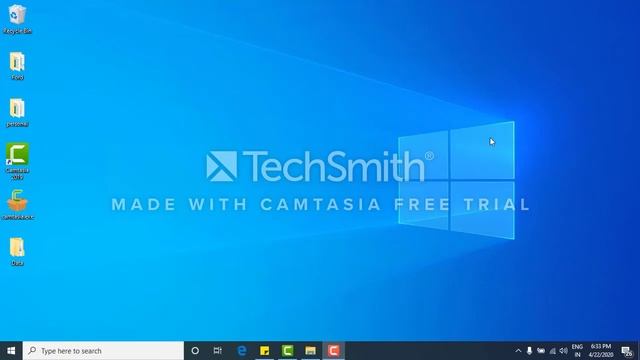The height and width of the screenshot is (360, 640).
Task: Open the network tray icon
Action: click(x=552, y=351)
